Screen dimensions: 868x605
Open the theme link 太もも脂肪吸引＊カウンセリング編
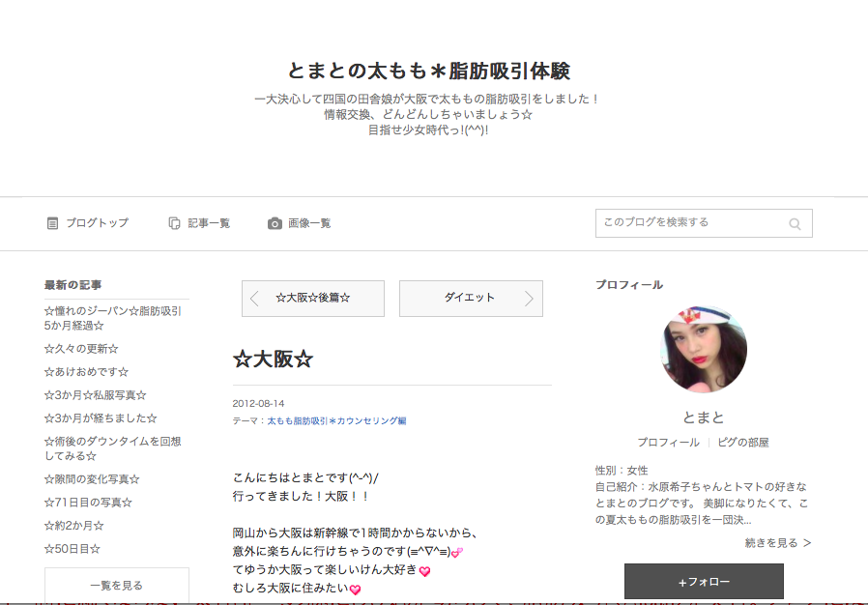click(x=336, y=421)
